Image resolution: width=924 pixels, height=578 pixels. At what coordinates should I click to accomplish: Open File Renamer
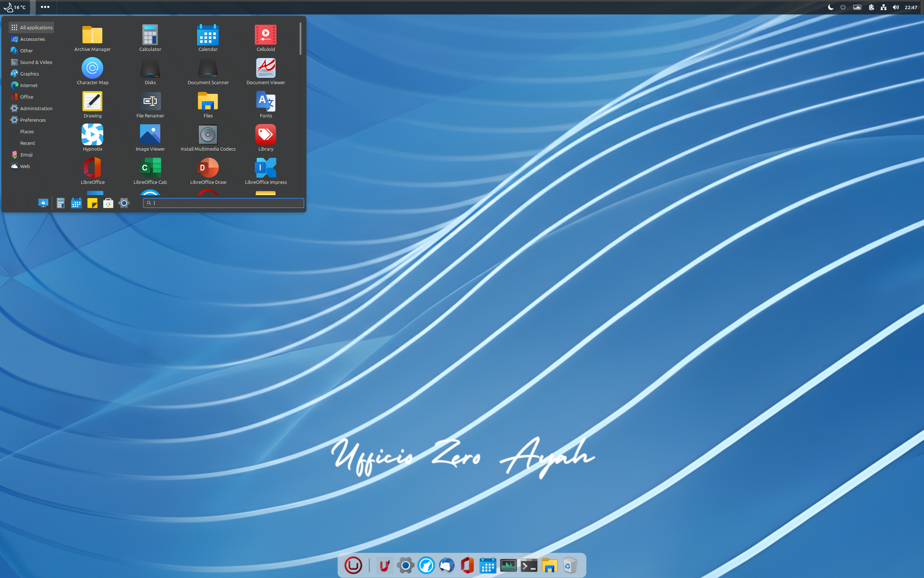click(x=150, y=105)
